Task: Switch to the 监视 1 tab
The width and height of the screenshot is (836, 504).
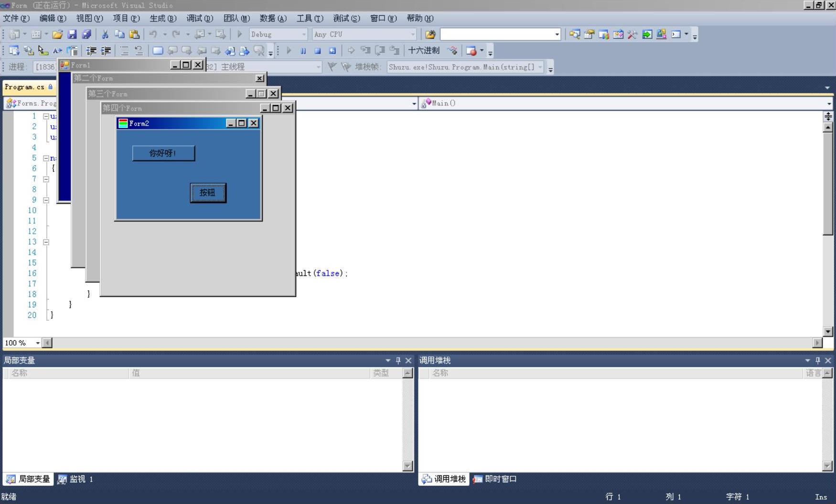Action: pyautogui.click(x=75, y=479)
